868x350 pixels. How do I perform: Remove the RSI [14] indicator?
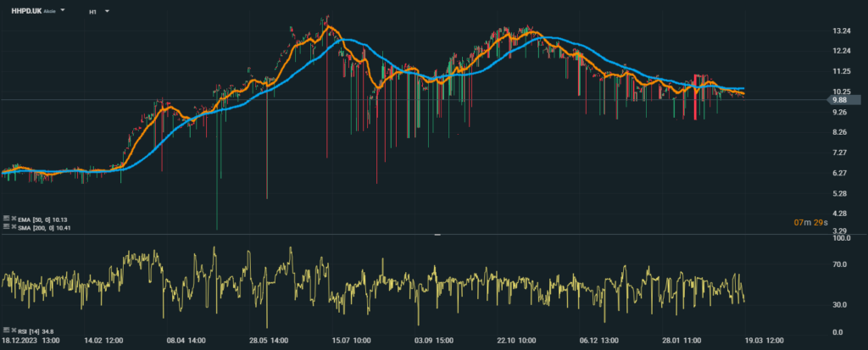(x=14, y=328)
